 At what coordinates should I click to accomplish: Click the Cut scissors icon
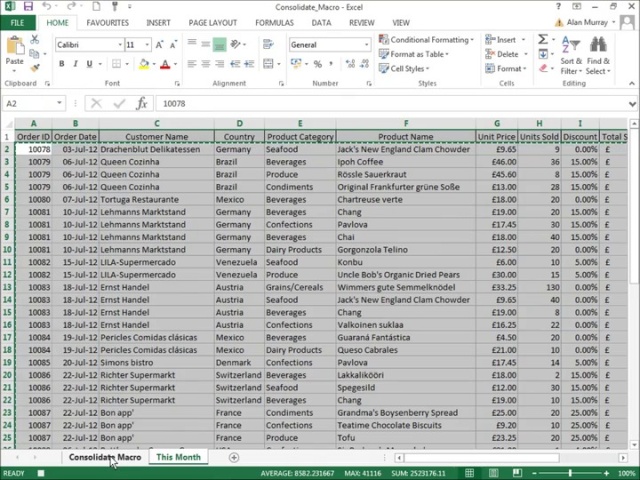click(35, 40)
